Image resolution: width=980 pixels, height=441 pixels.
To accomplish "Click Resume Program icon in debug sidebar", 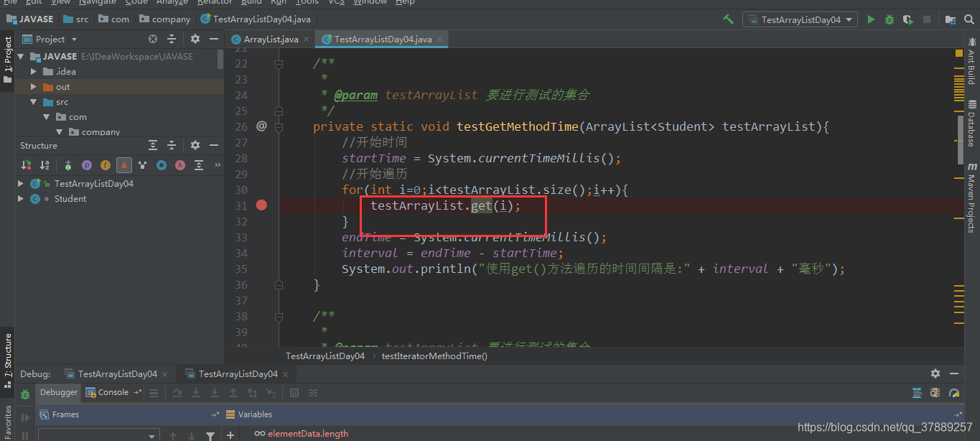I will [25, 417].
